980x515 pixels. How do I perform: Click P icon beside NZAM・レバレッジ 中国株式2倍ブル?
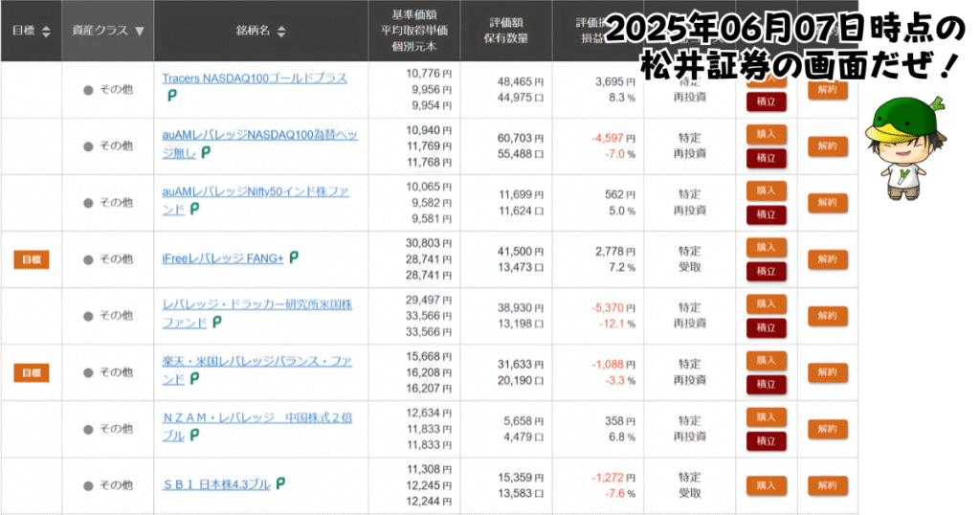[194, 435]
